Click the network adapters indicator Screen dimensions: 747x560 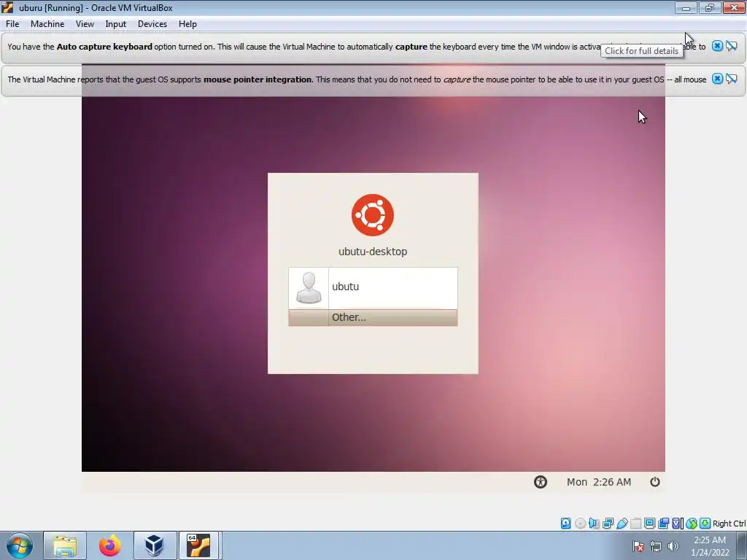coord(608,524)
